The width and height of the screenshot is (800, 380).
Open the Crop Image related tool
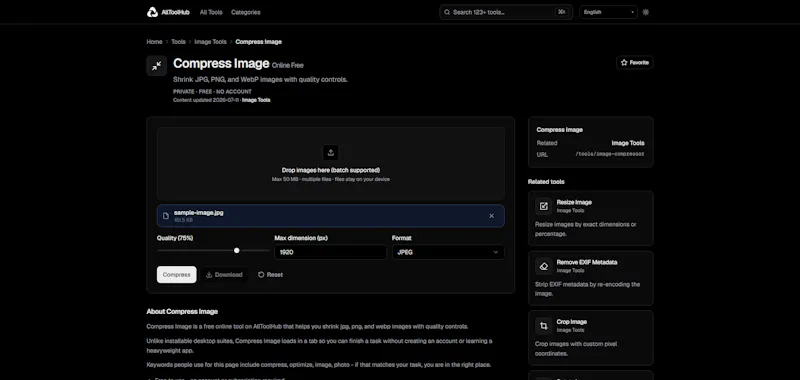(591, 338)
